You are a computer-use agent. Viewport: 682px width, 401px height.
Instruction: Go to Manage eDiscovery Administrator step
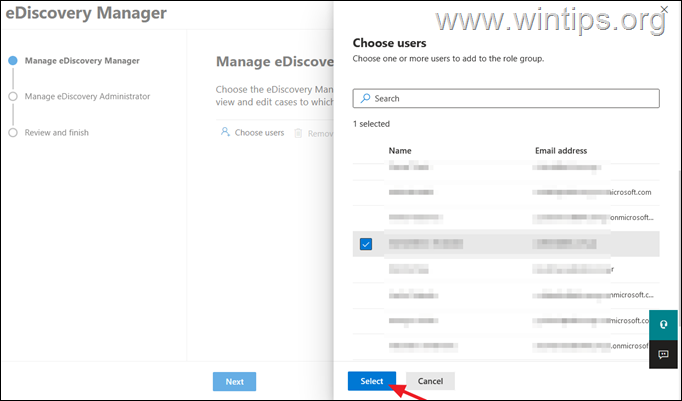click(x=87, y=96)
